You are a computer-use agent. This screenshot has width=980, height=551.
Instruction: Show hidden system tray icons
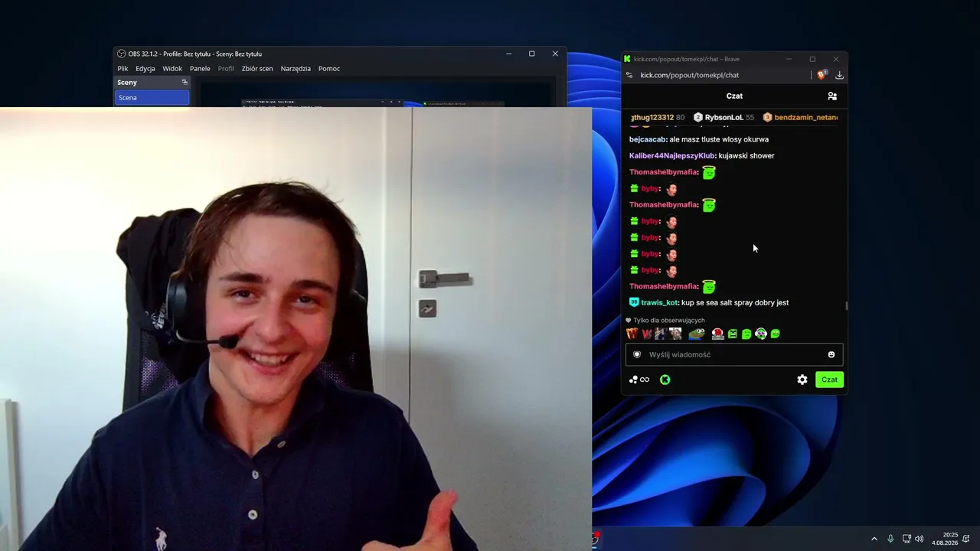pyautogui.click(x=874, y=539)
